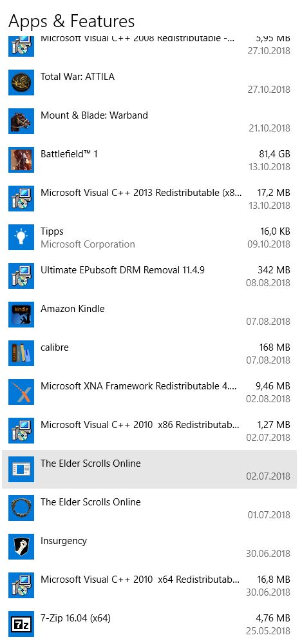
Task: Click the Apps & Features heading
Action: (71, 21)
